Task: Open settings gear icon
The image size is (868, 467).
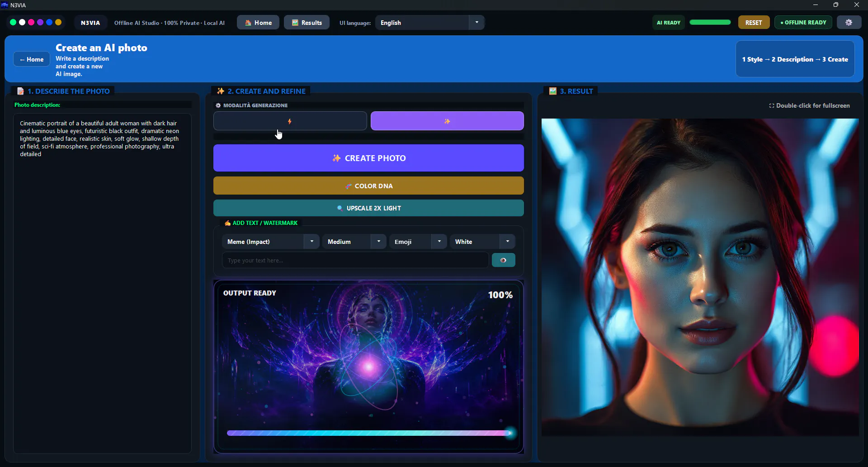Action: click(x=849, y=23)
